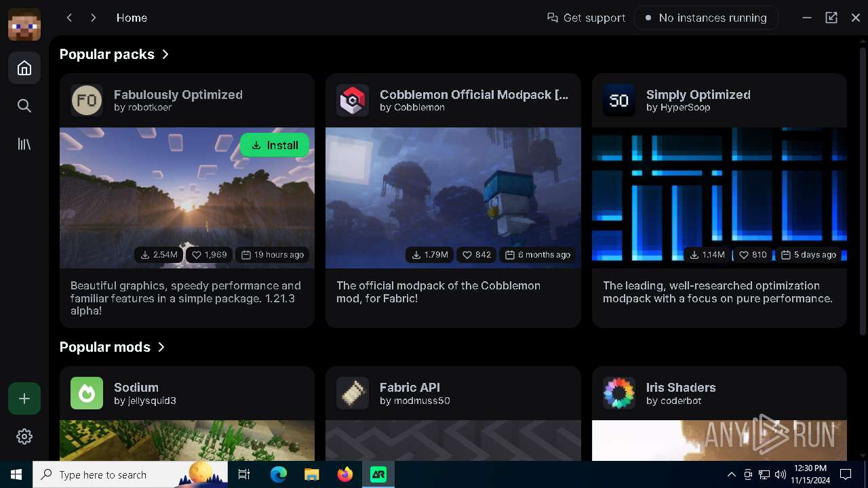Open No instances running status
Screen dimensions: 868x488
(x=706, y=18)
